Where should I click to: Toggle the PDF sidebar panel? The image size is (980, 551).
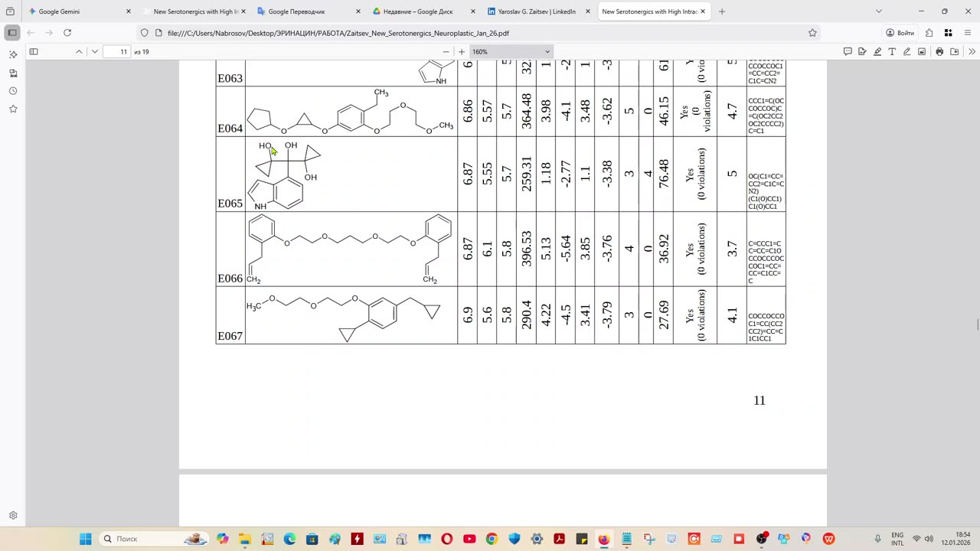34,51
